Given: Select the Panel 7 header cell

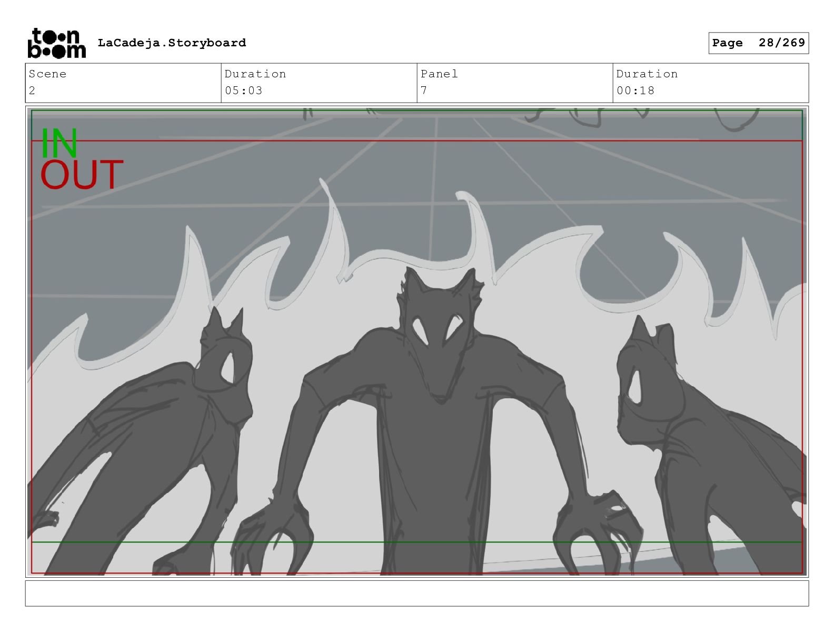Looking at the screenshot, I should coord(514,83).
